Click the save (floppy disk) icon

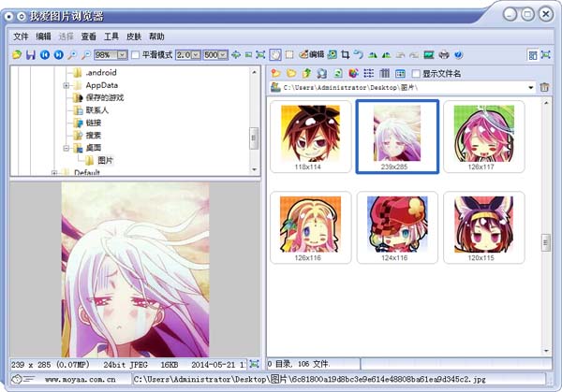click(31, 55)
